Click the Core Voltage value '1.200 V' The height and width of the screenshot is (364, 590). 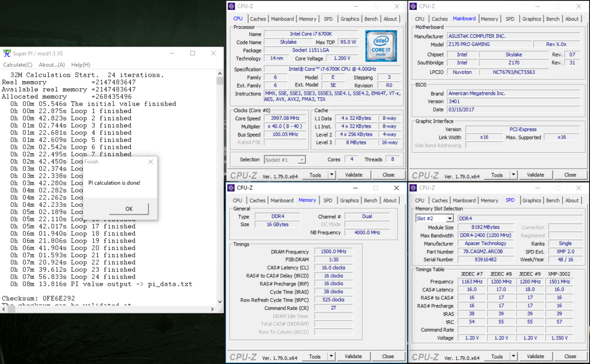click(x=343, y=58)
